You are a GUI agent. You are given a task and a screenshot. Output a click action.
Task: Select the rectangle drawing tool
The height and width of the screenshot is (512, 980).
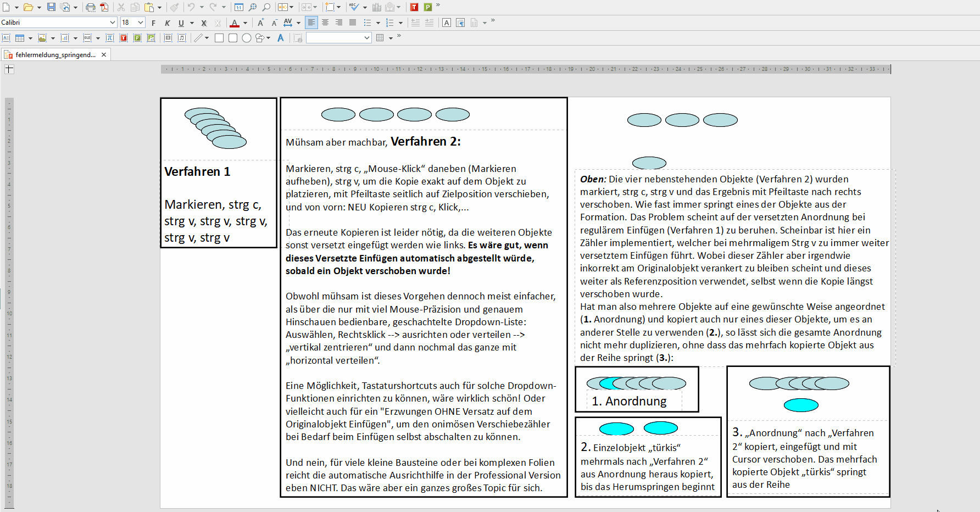(x=219, y=38)
